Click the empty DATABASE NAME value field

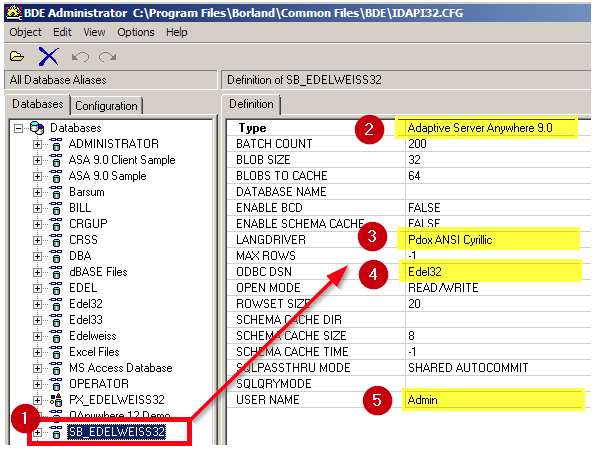[498, 192]
